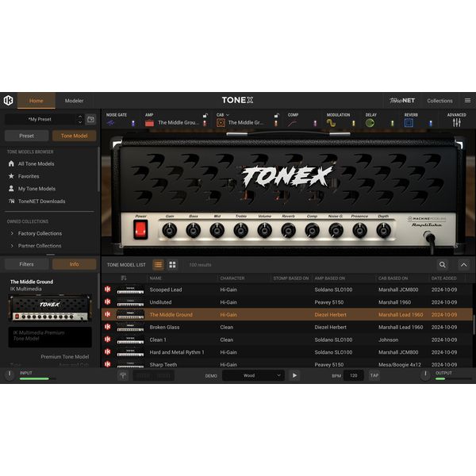The height and width of the screenshot is (476, 476).
Task: Adjust the Output level knob
Action: coord(425,374)
